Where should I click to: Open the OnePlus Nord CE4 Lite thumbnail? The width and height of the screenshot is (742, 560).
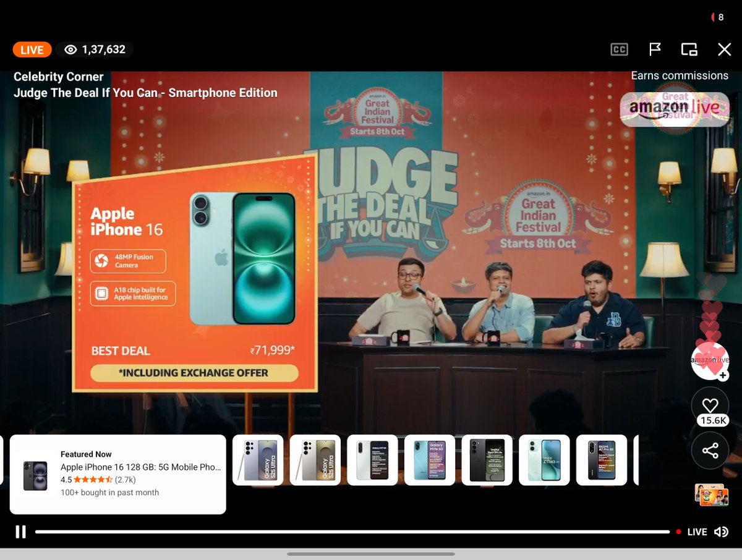pyautogui.click(x=487, y=460)
